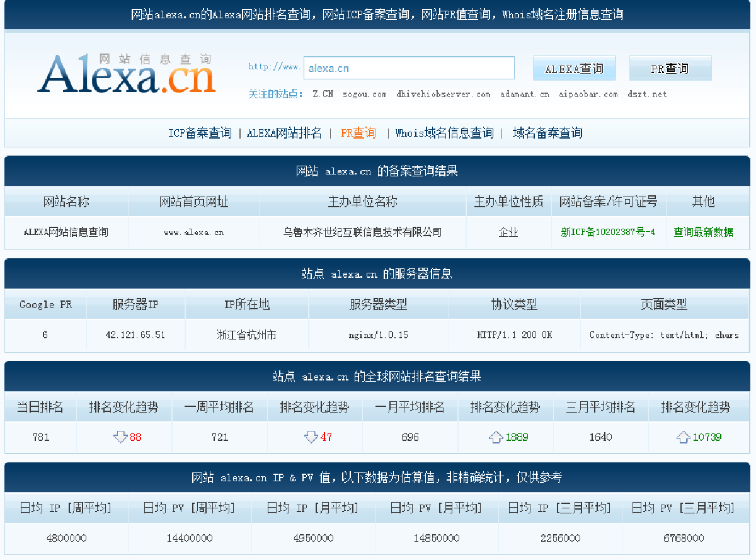Click the three-month PV value 6768000
This screenshot has height=560, width=756.
click(684, 538)
